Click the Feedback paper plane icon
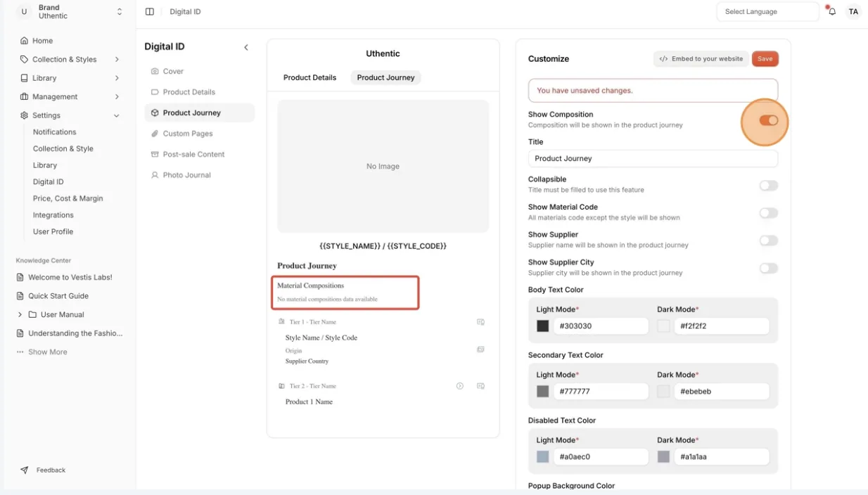This screenshot has height=495, width=868. (25, 470)
